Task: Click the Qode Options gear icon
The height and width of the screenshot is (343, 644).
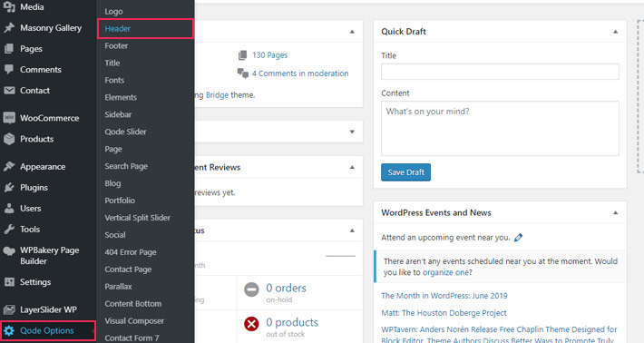Action: (x=9, y=330)
